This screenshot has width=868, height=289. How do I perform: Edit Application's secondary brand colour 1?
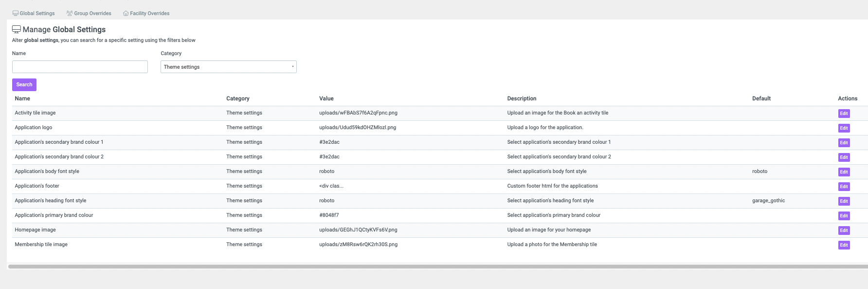click(x=844, y=143)
